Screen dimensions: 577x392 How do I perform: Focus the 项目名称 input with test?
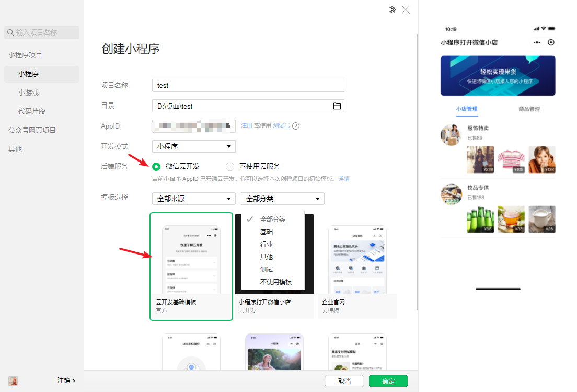point(248,85)
